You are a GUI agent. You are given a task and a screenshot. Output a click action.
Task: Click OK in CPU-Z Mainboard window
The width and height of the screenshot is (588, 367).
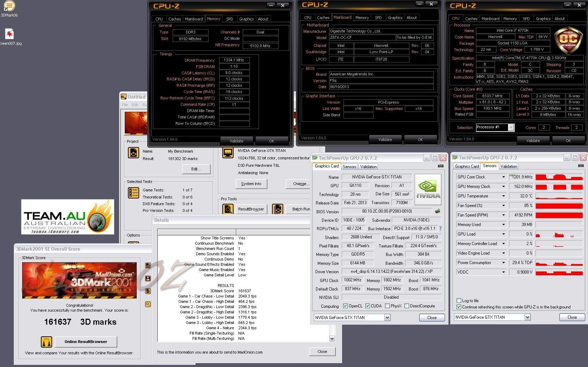[420, 140]
